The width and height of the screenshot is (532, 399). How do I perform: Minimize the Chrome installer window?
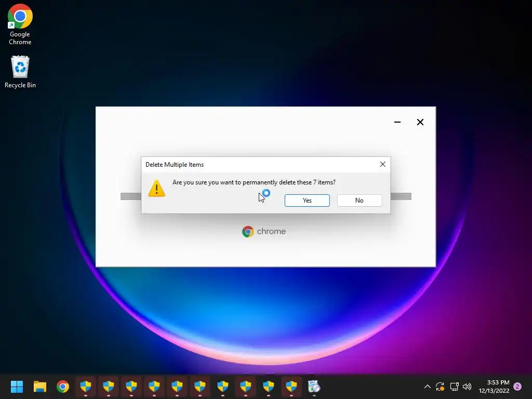coord(397,122)
